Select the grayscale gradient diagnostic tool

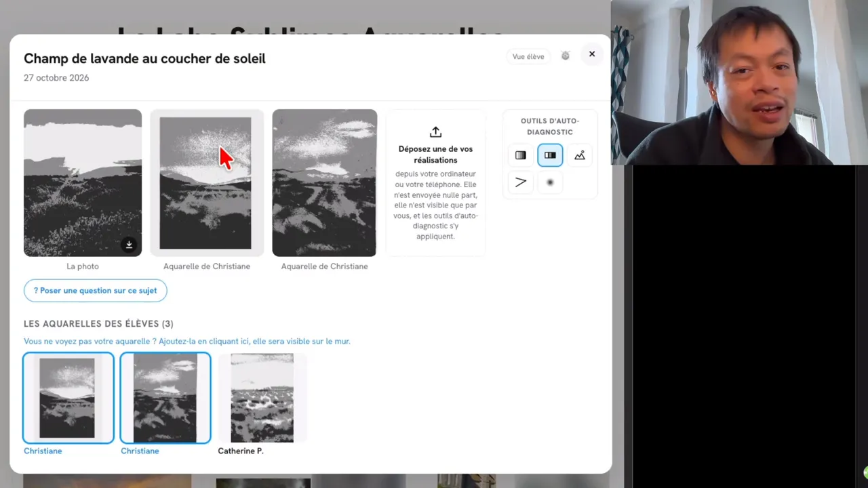click(520, 155)
